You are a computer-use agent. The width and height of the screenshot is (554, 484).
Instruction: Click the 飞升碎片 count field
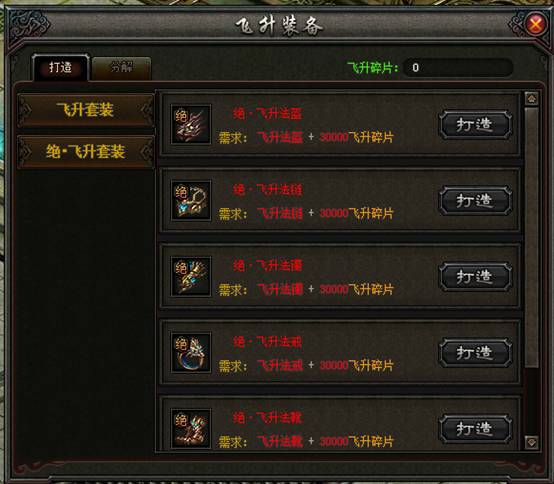(458, 67)
